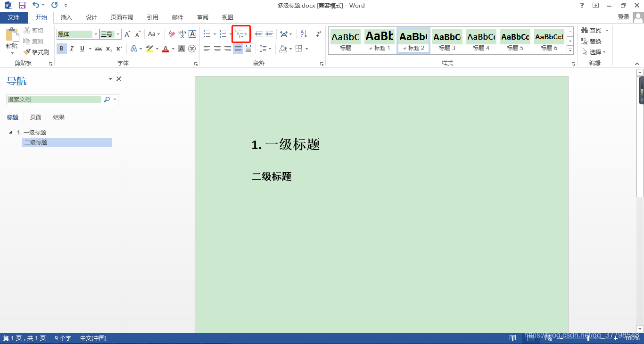The image size is (644, 344).
Task: Open the search box options dropdown arrow
Action: coord(115,100)
